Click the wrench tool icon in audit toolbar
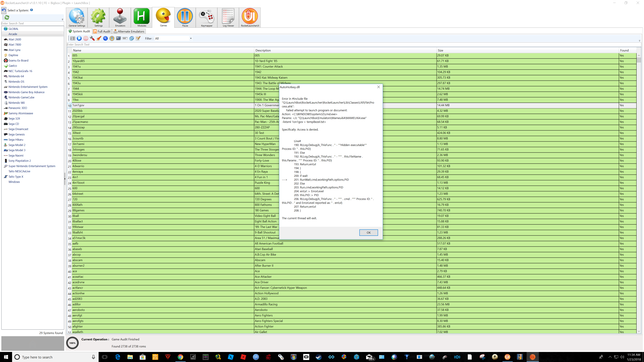Image resolution: width=644 pixels, height=362 pixels. click(x=92, y=38)
